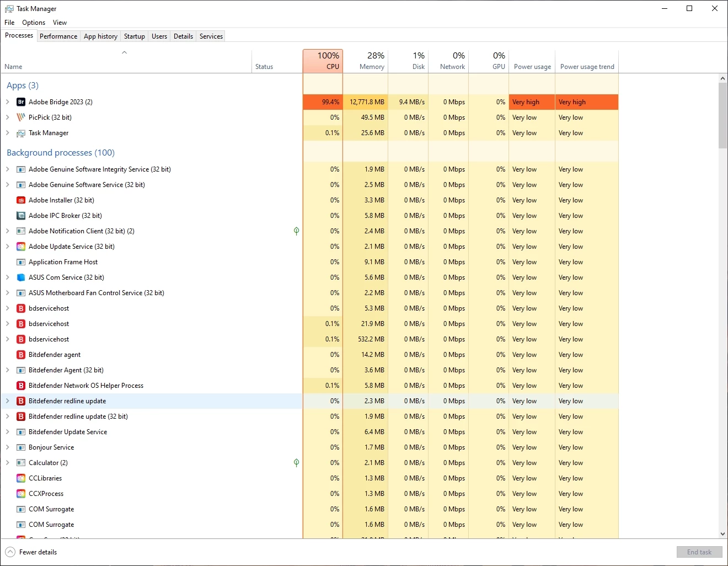This screenshot has height=566, width=728.
Task: Sort by the GPU column header
Action: (x=489, y=61)
